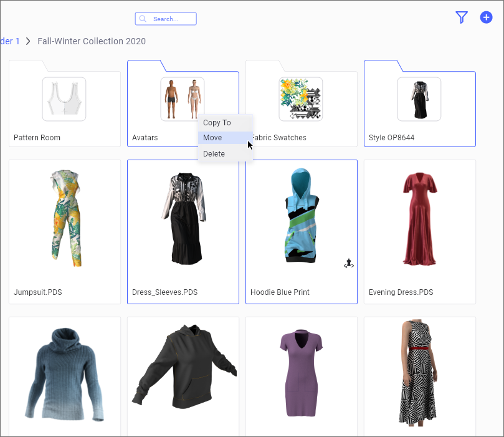Select the black hoodie thumbnail
Screen dimensions: 504x437
tap(184, 367)
